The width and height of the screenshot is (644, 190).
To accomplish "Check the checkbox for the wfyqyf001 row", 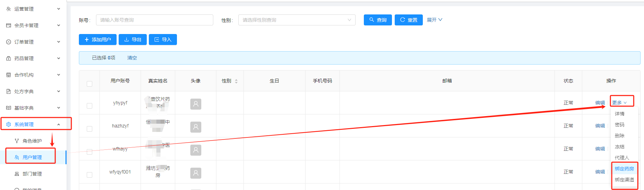I will 90,175.
